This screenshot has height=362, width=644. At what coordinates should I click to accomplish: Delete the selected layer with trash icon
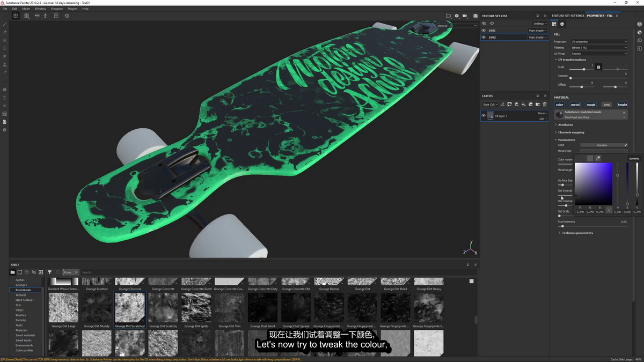click(x=544, y=104)
